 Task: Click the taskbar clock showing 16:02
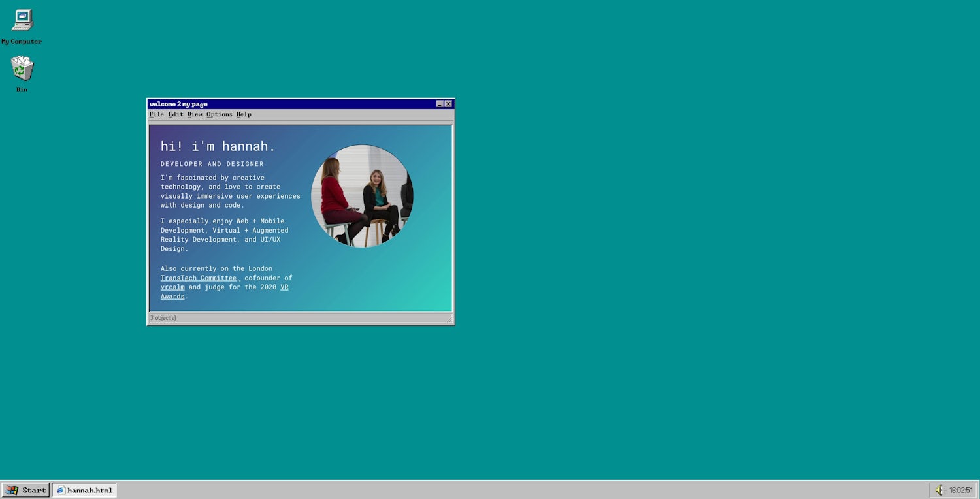tap(960, 490)
